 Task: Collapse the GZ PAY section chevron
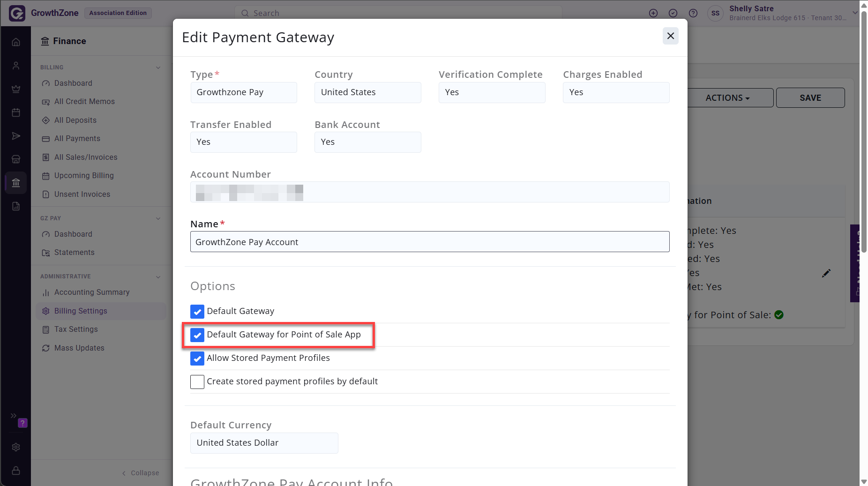click(158, 218)
